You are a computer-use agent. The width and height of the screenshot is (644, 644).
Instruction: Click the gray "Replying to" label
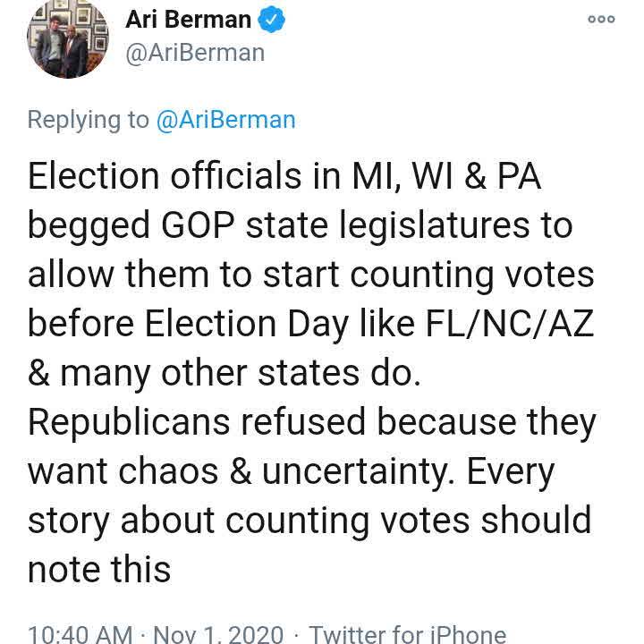pos(88,120)
